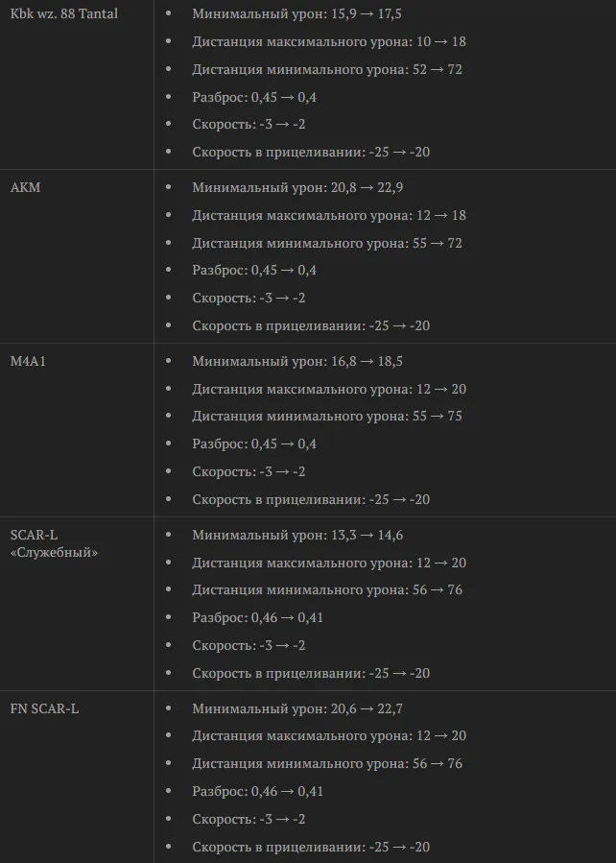Viewport: 616px width, 863px height.
Task: Click the FN SCAR-L weapon name
Action: point(44,708)
